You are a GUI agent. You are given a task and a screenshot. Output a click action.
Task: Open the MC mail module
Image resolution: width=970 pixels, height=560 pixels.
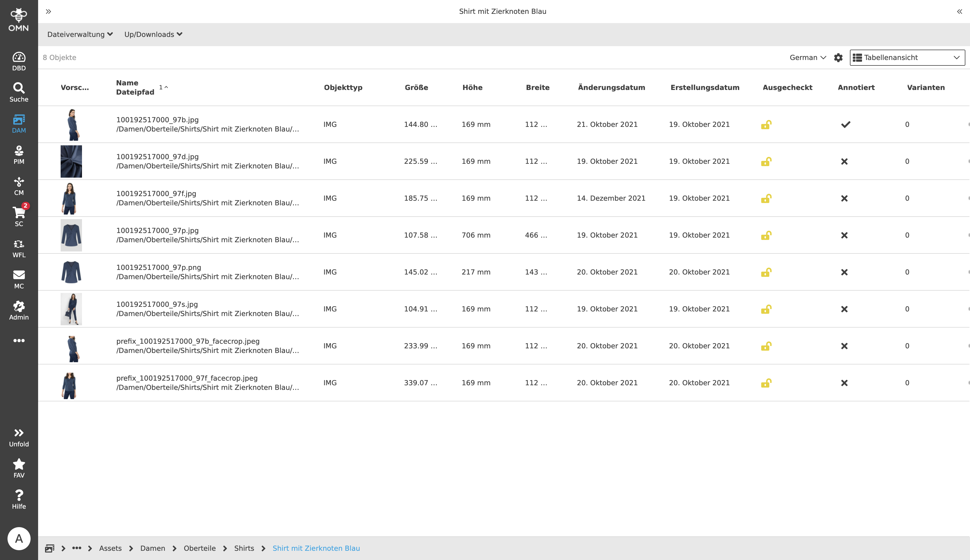tap(19, 279)
